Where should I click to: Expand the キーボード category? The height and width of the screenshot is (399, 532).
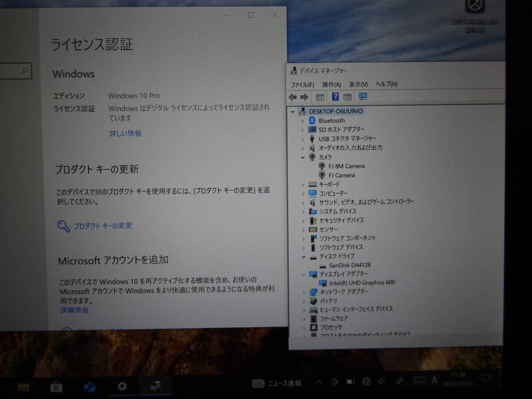click(x=303, y=184)
